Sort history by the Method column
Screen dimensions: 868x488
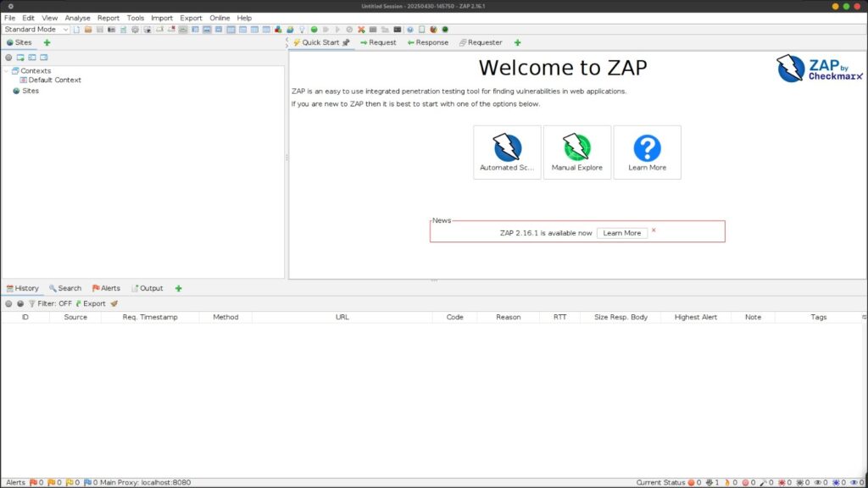[x=225, y=317]
